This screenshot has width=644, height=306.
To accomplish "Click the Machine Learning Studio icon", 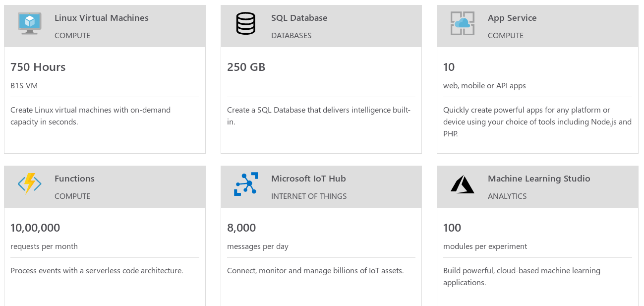I will [463, 184].
